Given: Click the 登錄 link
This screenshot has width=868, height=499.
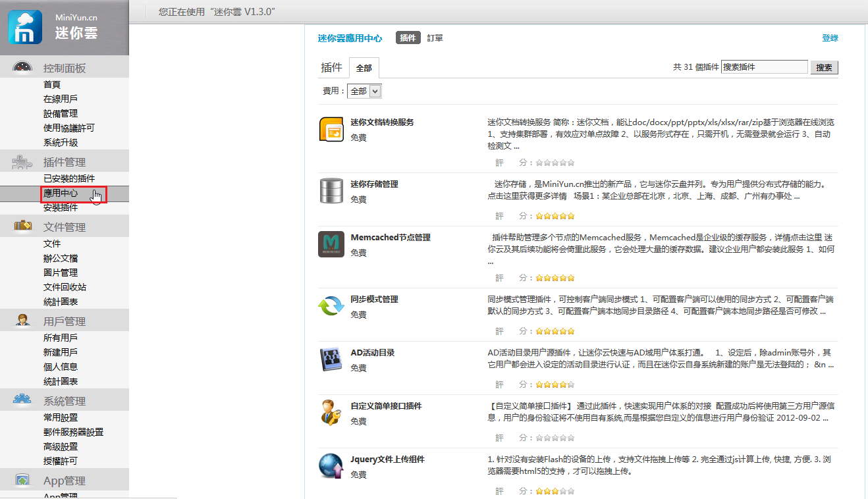Looking at the screenshot, I should [x=830, y=38].
